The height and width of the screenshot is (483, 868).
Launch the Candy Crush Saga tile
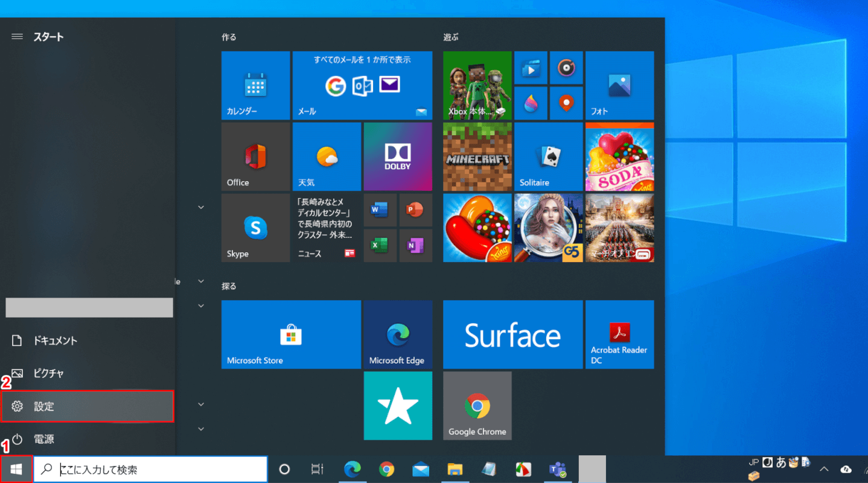coord(477,228)
